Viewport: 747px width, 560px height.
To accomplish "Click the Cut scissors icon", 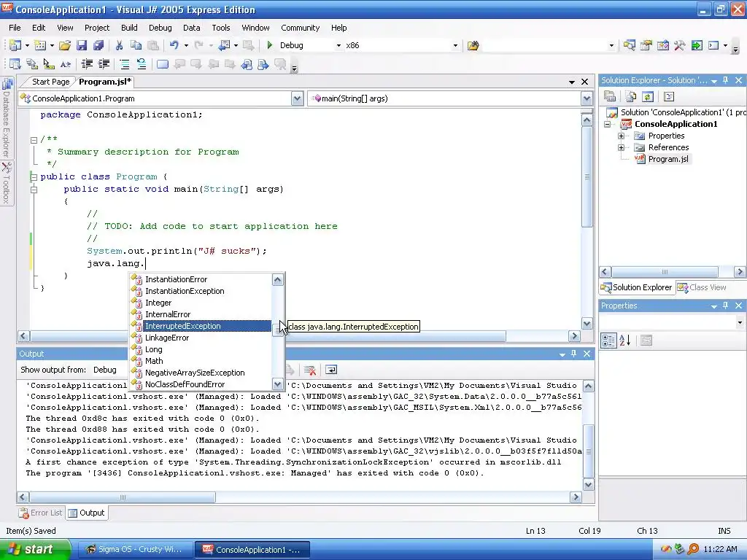I will click(x=119, y=45).
